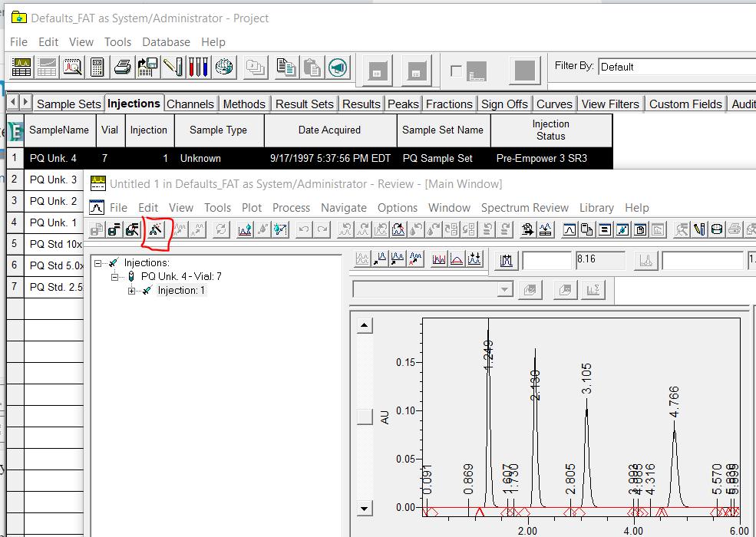Screen dimensions: 756x537
Task: Expand the Injection: 1 tree node
Action: (x=131, y=291)
